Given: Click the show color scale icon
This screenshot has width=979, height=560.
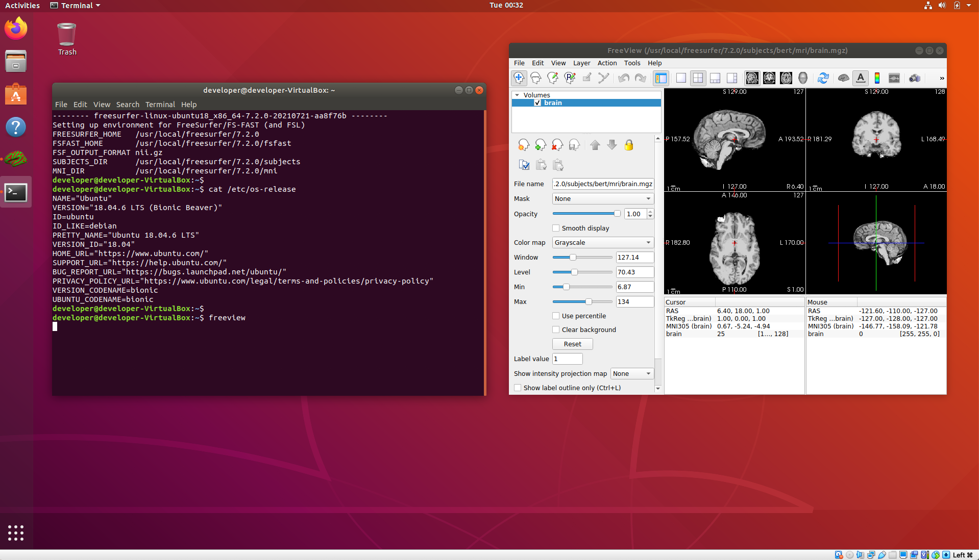Looking at the screenshot, I should coord(877,78).
